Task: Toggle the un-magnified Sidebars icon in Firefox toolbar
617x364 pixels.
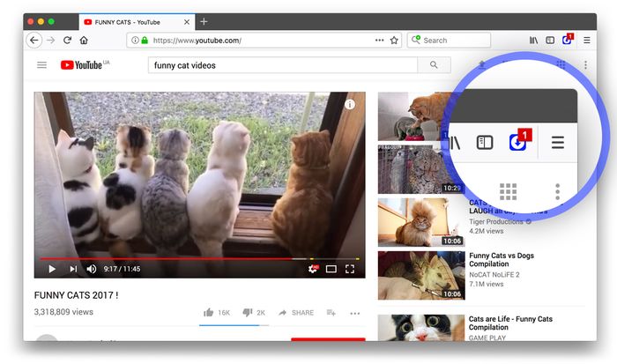Action: click(x=550, y=41)
